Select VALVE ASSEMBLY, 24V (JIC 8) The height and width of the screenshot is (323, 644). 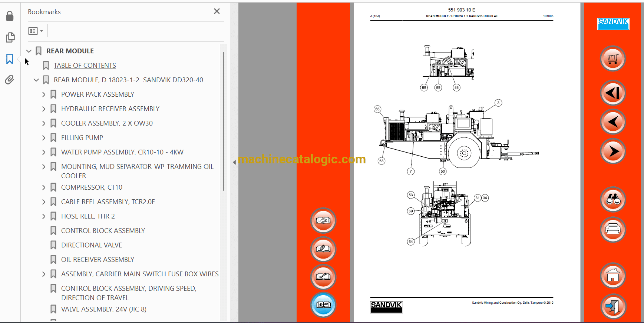tap(104, 309)
